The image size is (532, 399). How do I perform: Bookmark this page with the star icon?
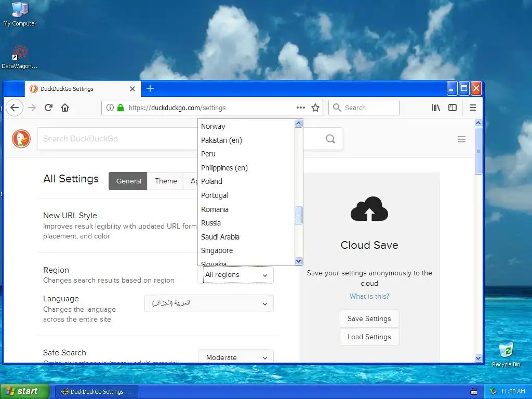(315, 108)
